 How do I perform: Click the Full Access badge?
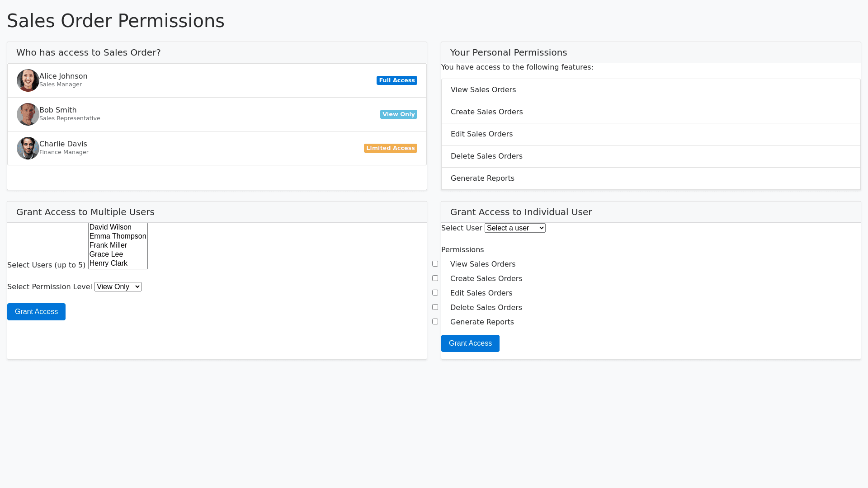(396, 80)
